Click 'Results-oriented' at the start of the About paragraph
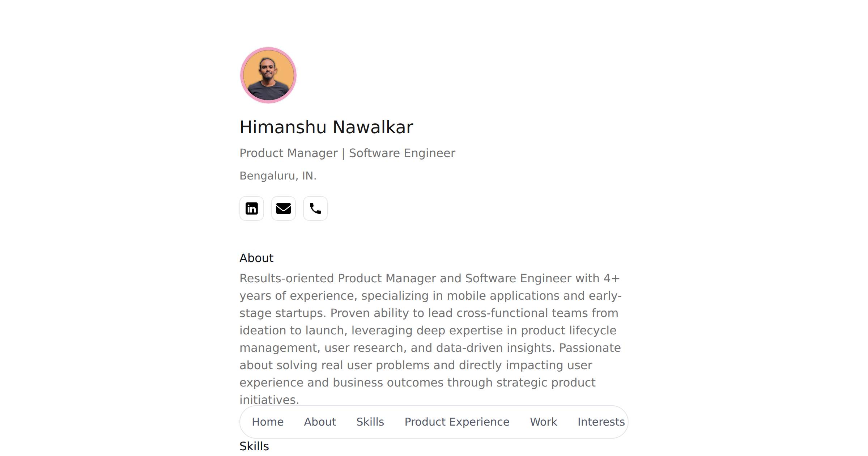The height and width of the screenshot is (456, 868). pos(286,278)
